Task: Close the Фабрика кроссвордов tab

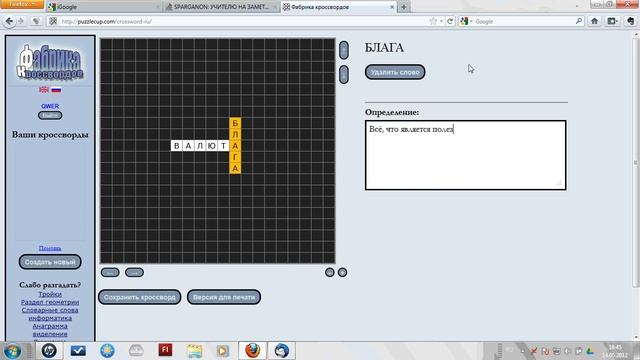Action: [392, 7]
